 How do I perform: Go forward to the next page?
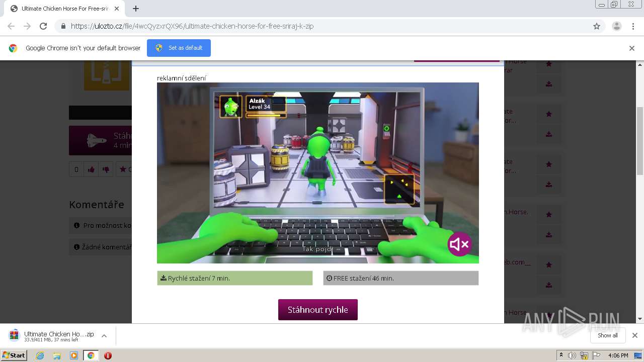point(27,26)
